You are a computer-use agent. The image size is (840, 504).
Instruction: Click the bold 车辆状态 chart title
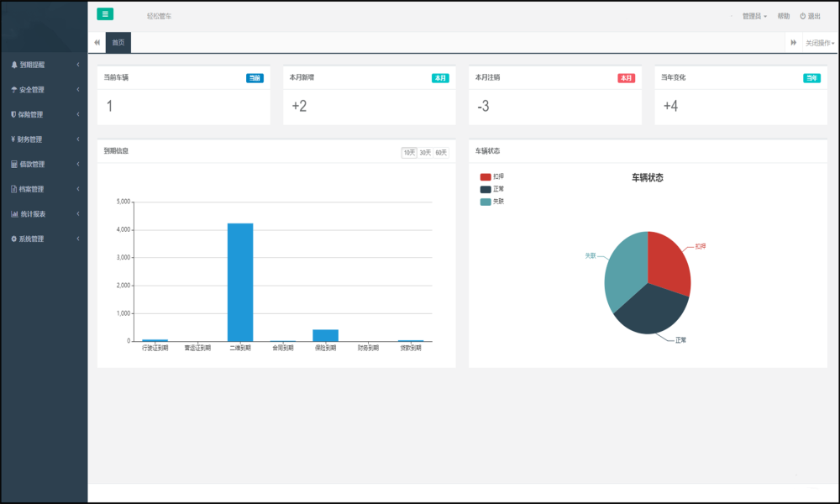pos(648,178)
